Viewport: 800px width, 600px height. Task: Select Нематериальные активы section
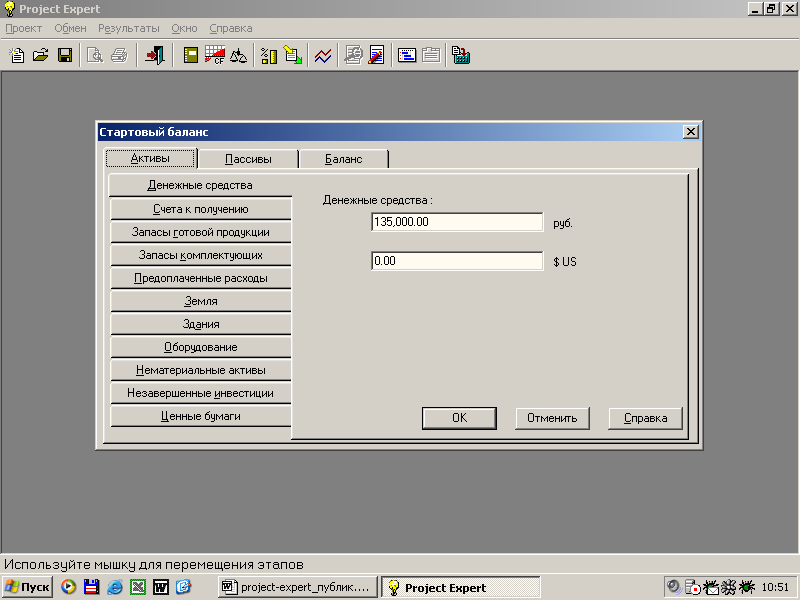[x=201, y=370]
